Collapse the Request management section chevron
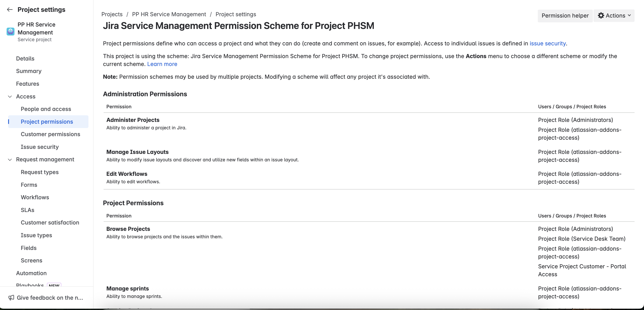Image resolution: width=644 pixels, height=310 pixels. 10,159
